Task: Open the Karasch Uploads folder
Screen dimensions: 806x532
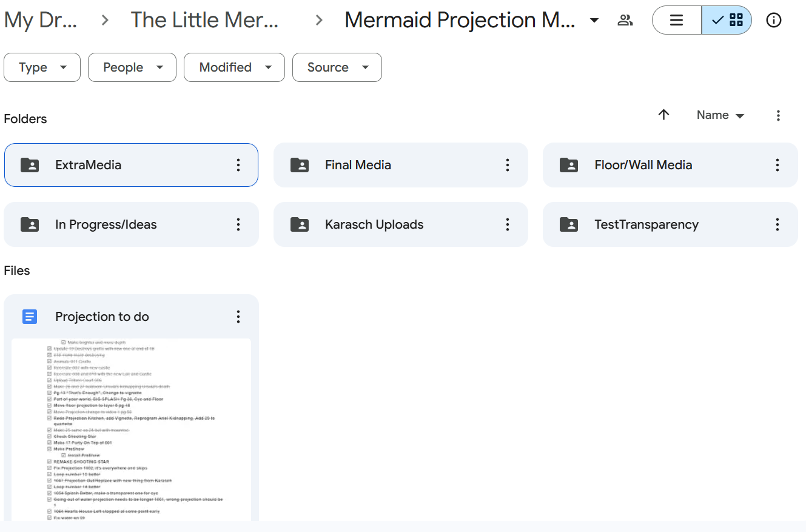Action: click(400, 224)
